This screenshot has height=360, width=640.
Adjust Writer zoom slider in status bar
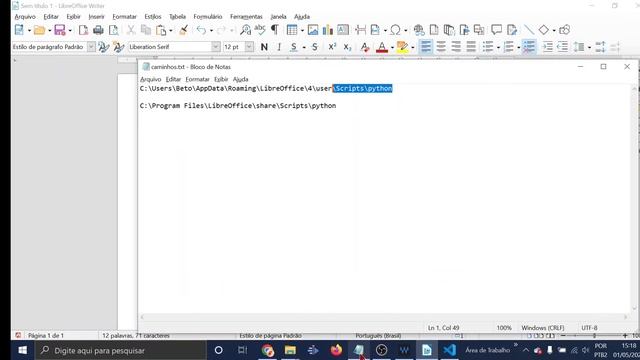click(x=594, y=336)
